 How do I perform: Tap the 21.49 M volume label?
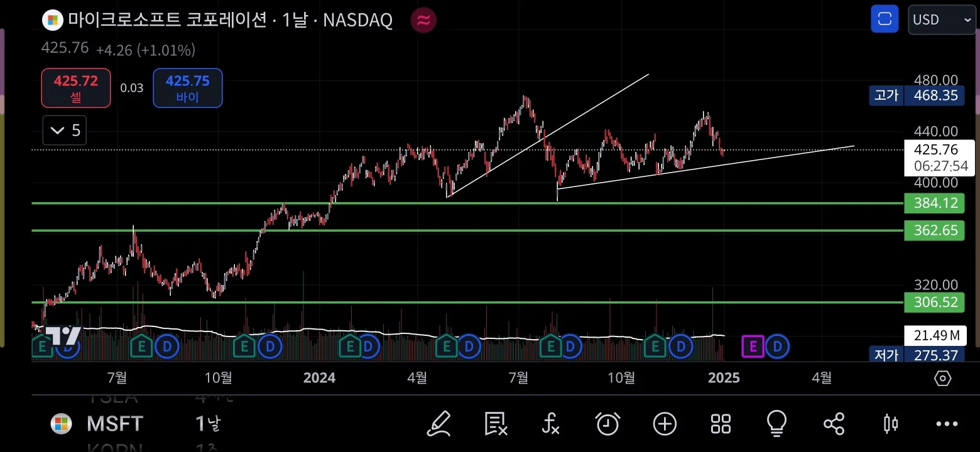point(935,336)
